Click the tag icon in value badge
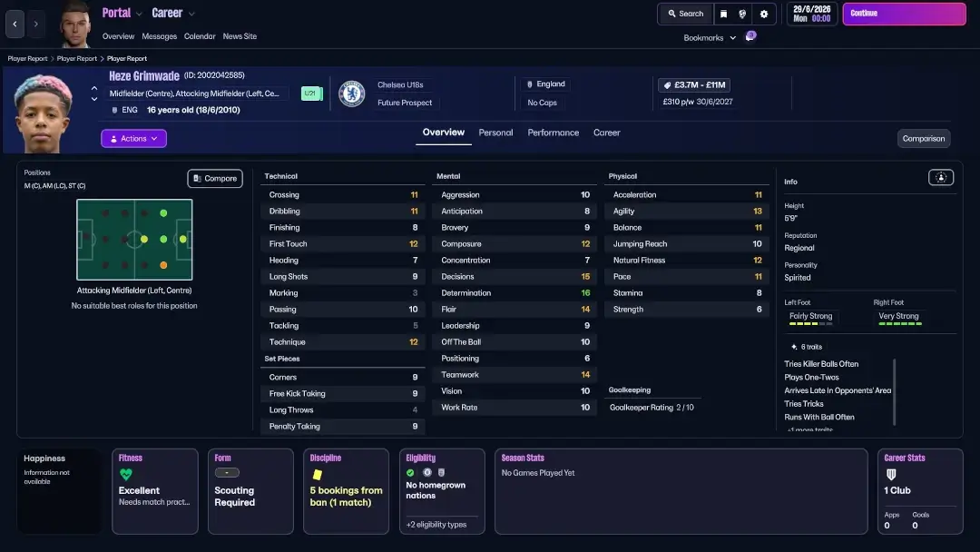 click(x=667, y=85)
